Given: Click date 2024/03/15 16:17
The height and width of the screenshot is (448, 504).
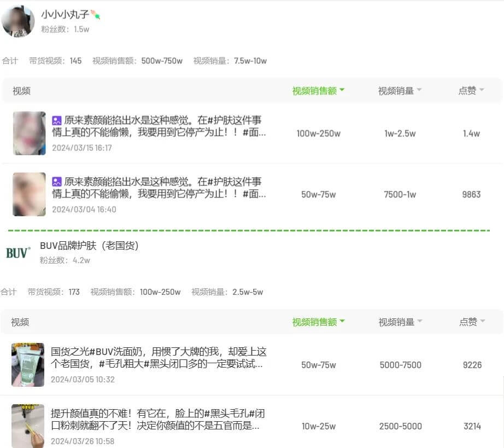Looking at the screenshot, I should point(82,148).
